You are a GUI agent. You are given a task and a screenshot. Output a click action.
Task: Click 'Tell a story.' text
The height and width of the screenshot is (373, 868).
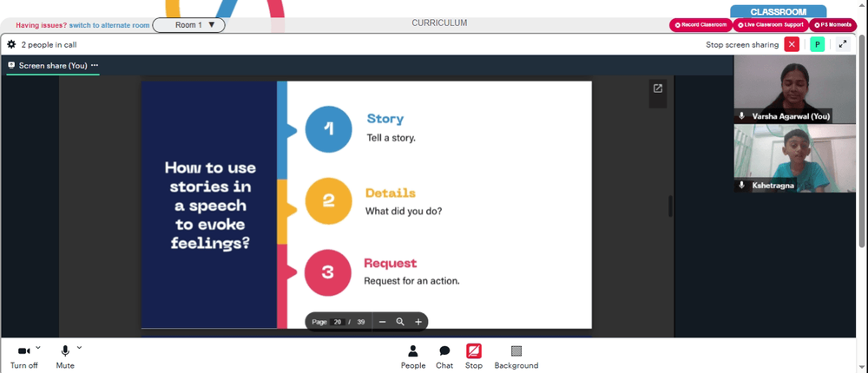tap(391, 138)
